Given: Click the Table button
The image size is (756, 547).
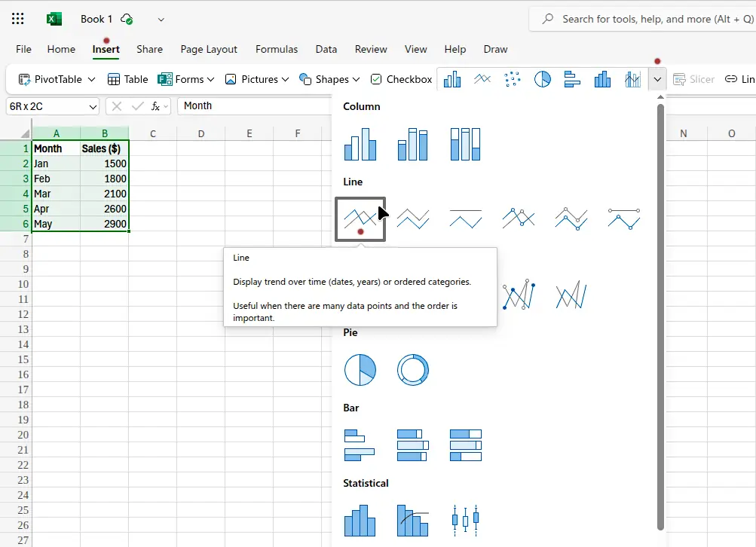Looking at the screenshot, I should [127, 79].
